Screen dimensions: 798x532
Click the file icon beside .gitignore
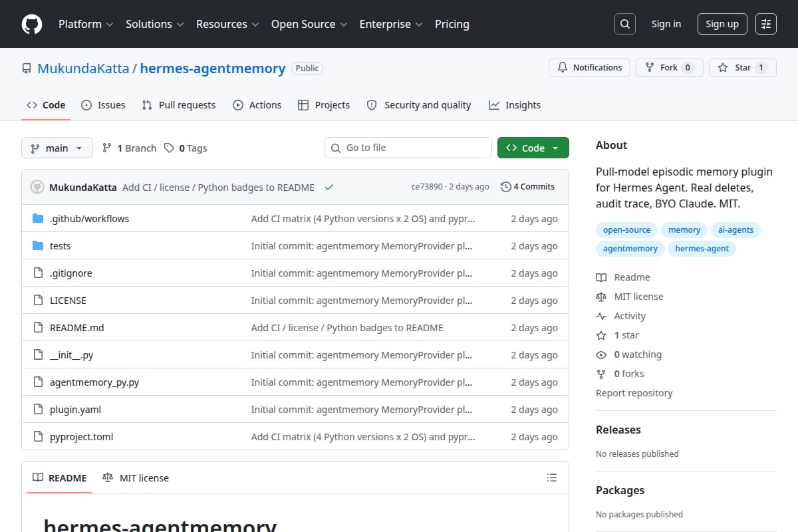coord(38,273)
